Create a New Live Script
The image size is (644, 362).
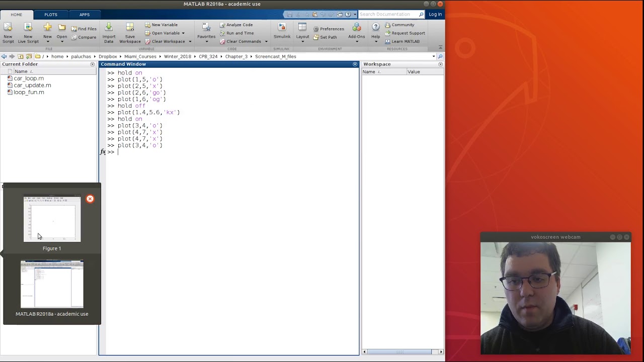pyautogui.click(x=28, y=33)
